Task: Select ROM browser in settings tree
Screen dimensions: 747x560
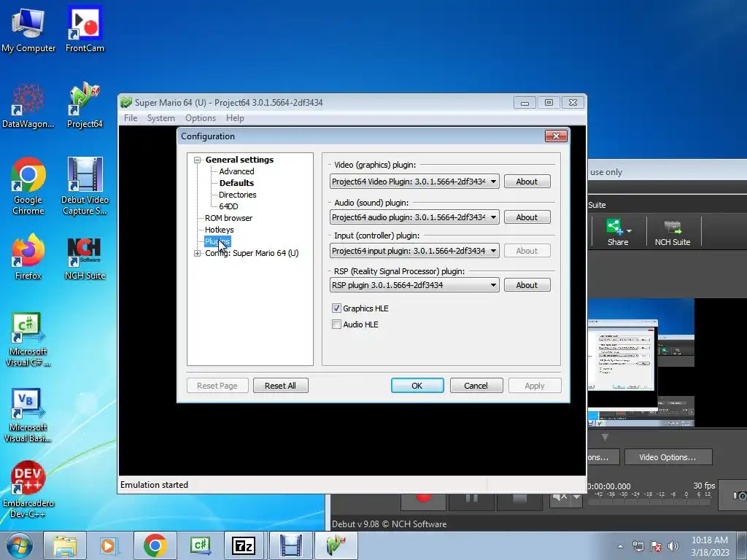Action: [x=228, y=218]
